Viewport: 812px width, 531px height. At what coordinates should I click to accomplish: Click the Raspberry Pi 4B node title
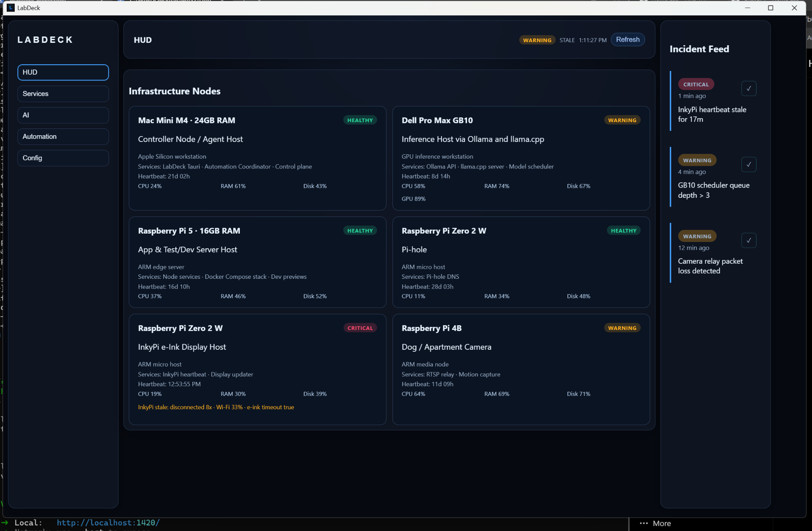432,328
